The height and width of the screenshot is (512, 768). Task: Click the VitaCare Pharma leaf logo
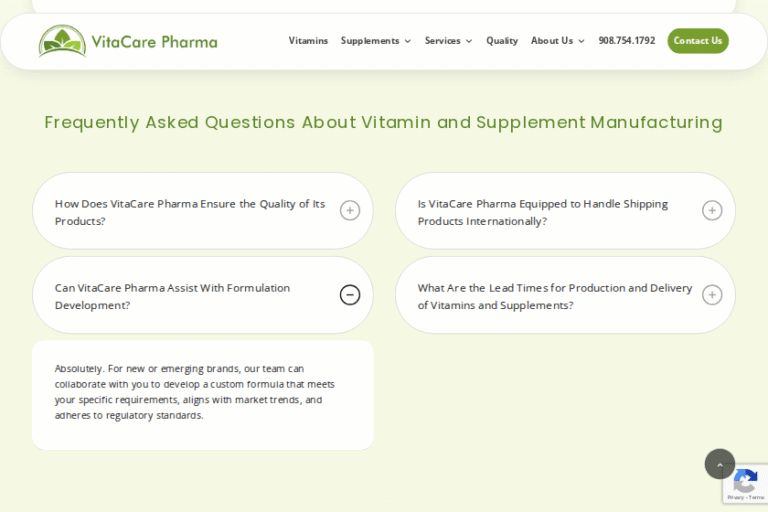62,41
